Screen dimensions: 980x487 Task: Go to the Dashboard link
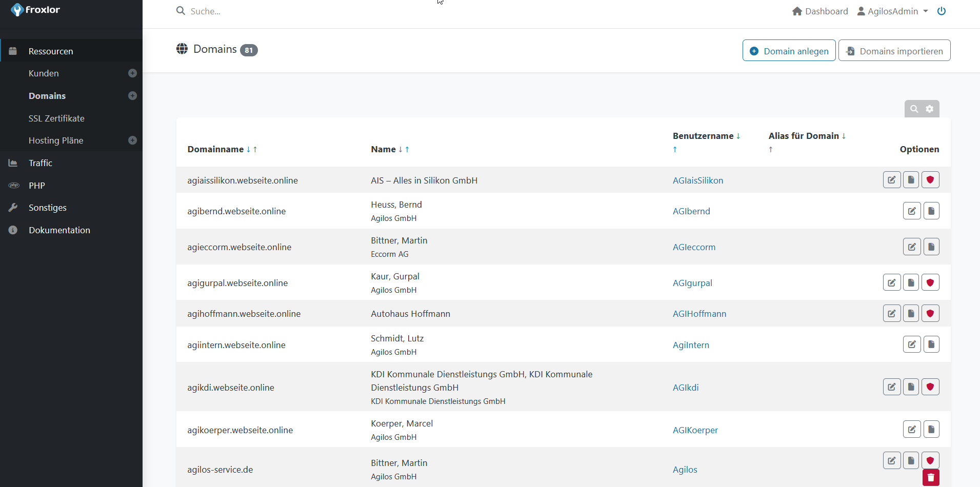pos(820,11)
